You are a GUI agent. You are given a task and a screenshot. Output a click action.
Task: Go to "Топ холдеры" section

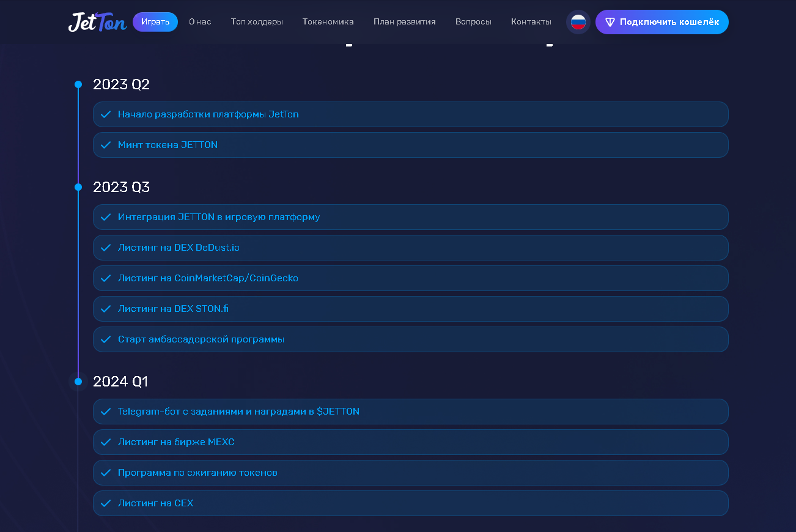pyautogui.click(x=257, y=22)
